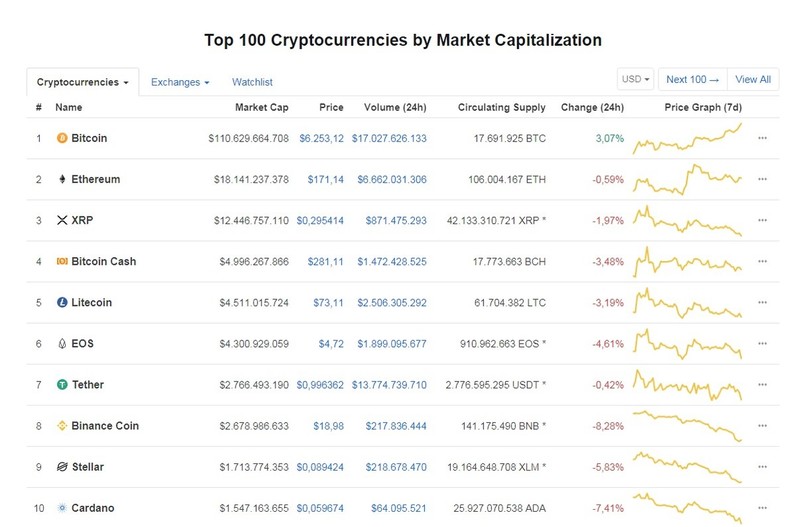Click the Binance Coin logo icon

point(62,425)
